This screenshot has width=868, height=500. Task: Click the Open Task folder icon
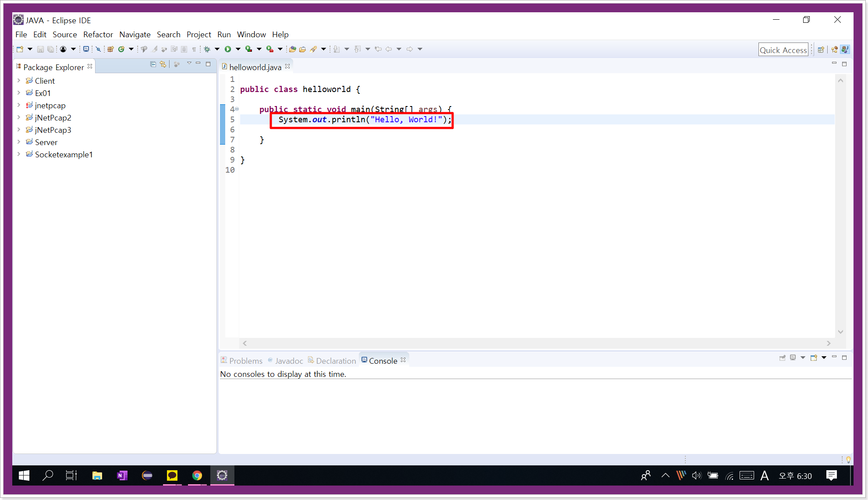pyautogui.click(x=302, y=49)
